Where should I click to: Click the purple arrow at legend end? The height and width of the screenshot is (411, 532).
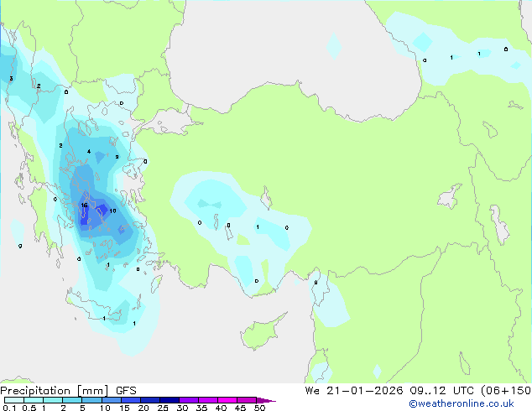coord(266,400)
